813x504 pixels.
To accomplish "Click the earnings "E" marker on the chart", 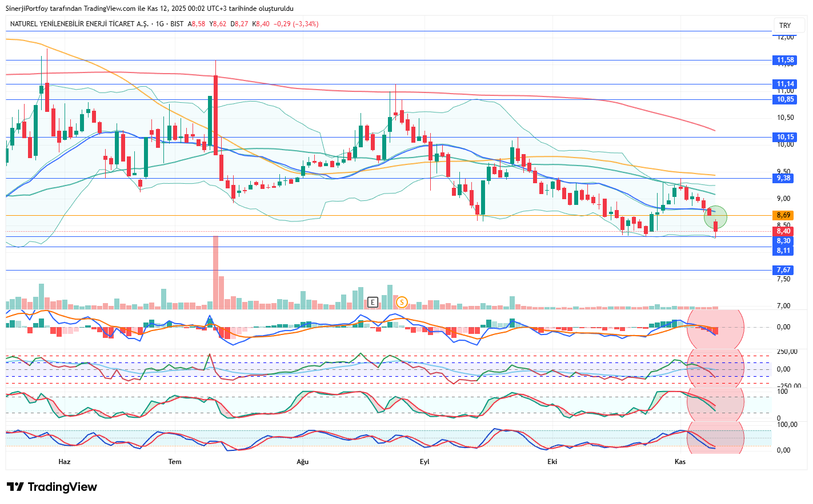I will click(x=373, y=302).
